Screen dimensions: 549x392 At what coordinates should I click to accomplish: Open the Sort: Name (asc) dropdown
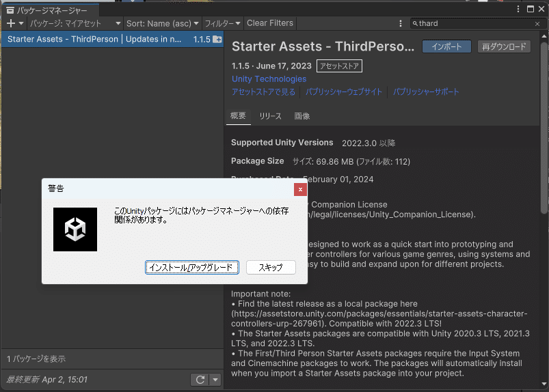[162, 23]
